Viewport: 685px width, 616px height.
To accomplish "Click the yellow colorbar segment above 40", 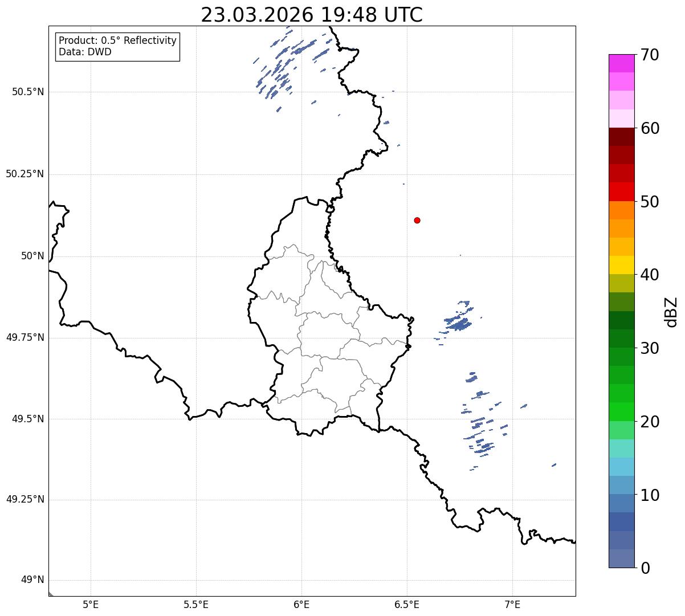I will tap(621, 265).
